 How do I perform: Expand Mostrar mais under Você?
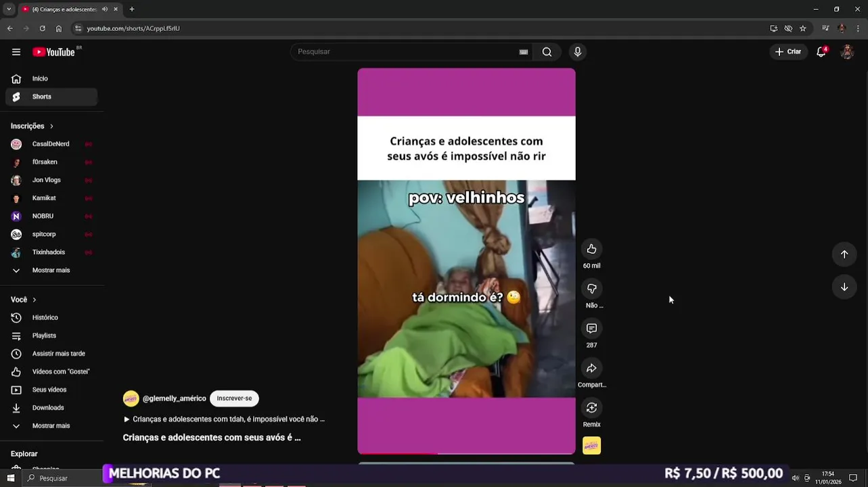(51, 426)
